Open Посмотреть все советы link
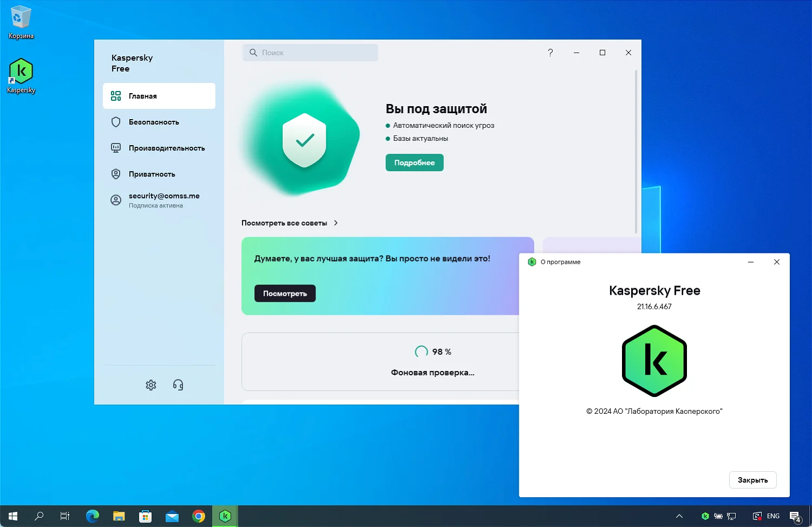The height and width of the screenshot is (527, 812). pos(284,223)
